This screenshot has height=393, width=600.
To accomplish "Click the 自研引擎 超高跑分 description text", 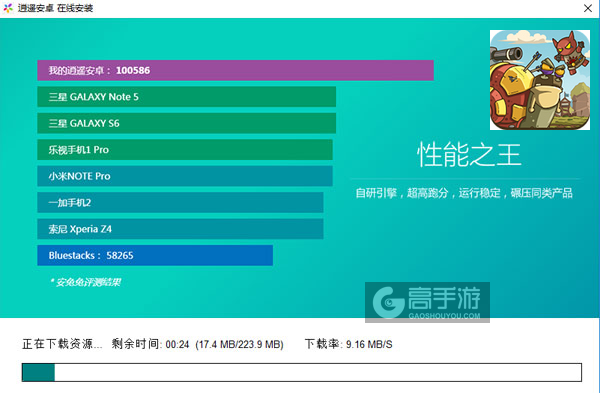I will pos(464,193).
